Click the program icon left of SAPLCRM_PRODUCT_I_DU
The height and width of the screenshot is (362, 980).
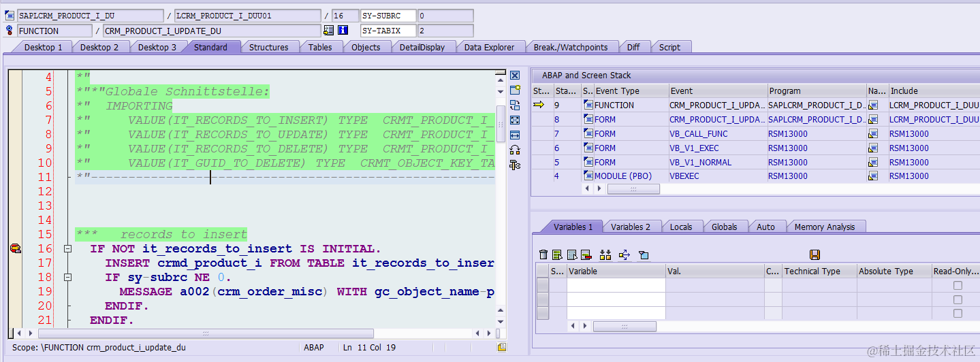(x=10, y=16)
